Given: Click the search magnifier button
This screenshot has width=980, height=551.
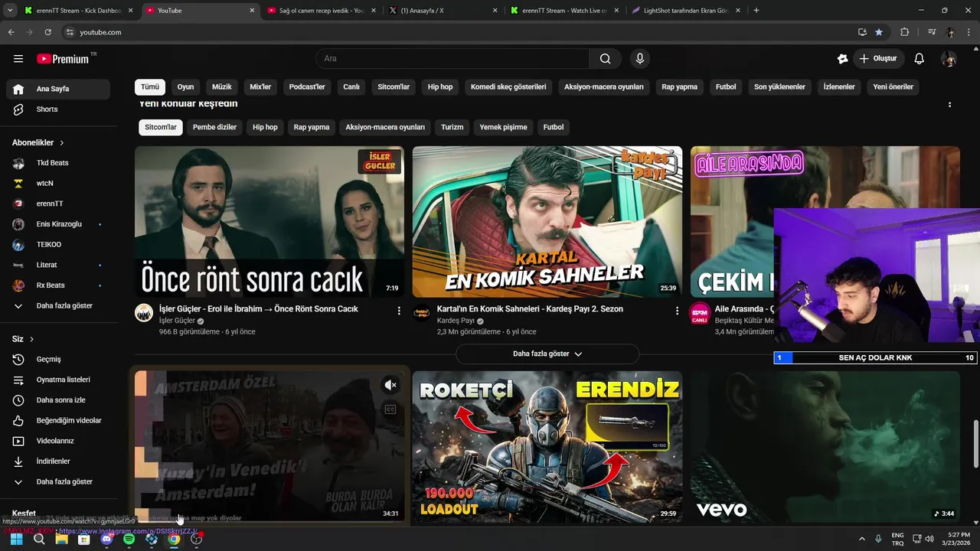Looking at the screenshot, I should point(605,58).
